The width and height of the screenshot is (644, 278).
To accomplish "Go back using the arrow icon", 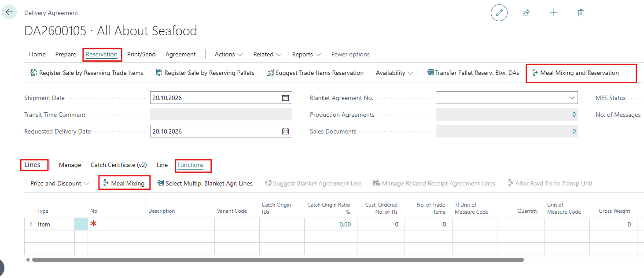I will coord(9,12).
